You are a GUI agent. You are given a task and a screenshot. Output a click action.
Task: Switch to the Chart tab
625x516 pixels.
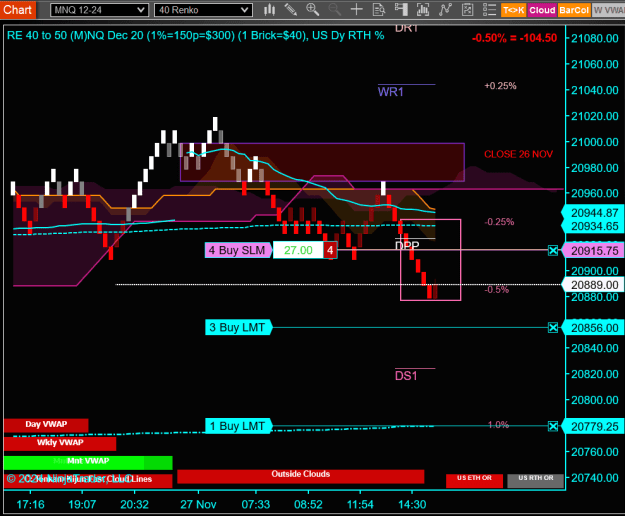pos(18,10)
